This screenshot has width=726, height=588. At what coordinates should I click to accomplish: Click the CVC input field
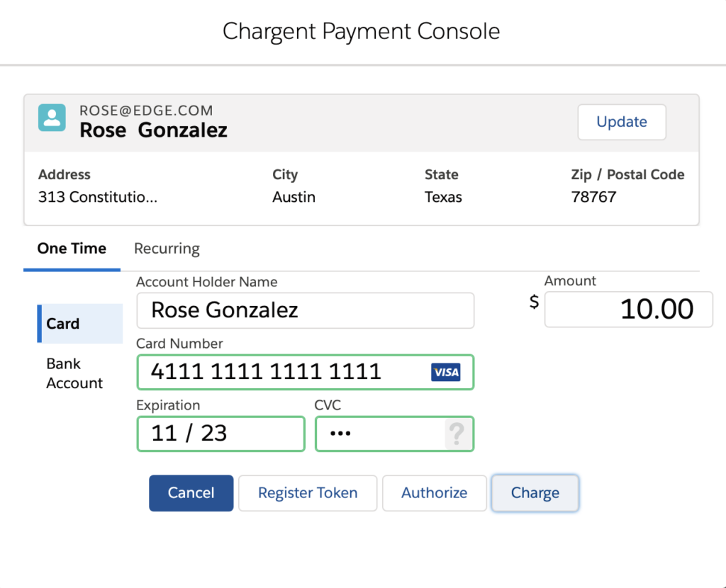394,434
